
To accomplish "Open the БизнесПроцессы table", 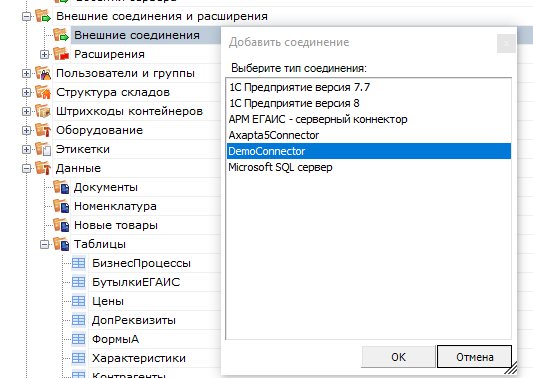I will pyautogui.click(x=141, y=263).
